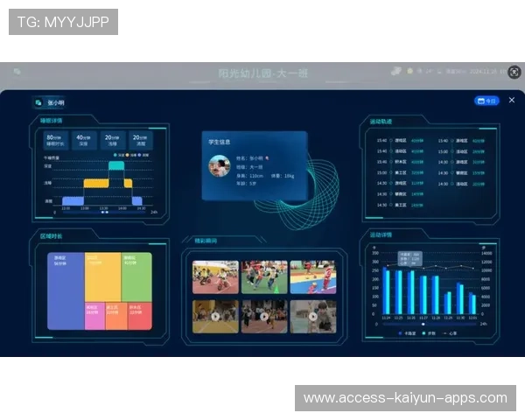
Task: Click the 今日 date button
Action: coord(486,101)
